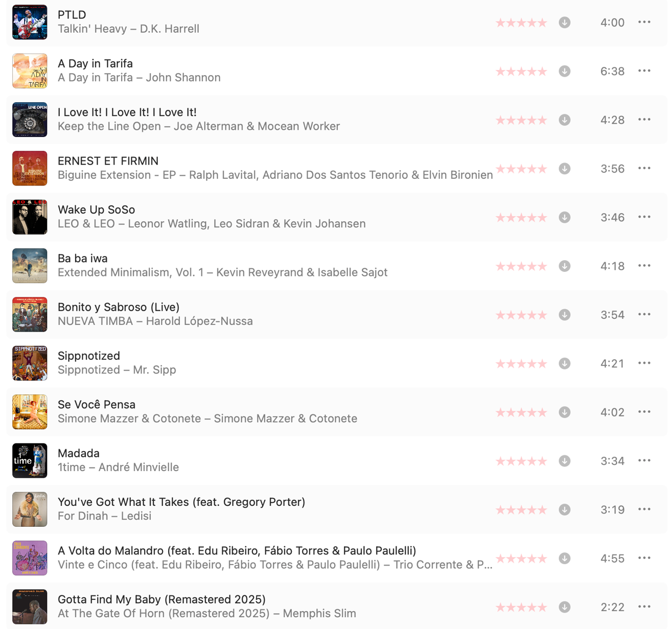Set star rating for I Love It! track
The height and width of the screenshot is (629, 672).
(x=521, y=120)
